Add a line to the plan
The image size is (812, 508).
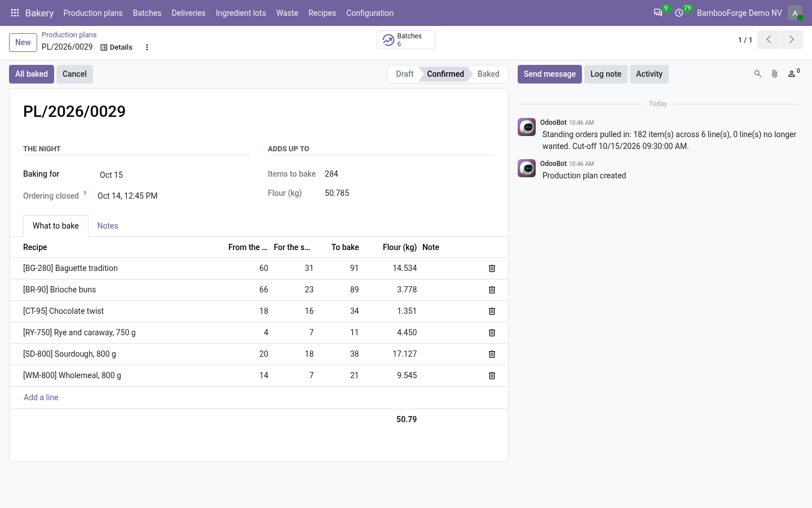[x=41, y=397]
